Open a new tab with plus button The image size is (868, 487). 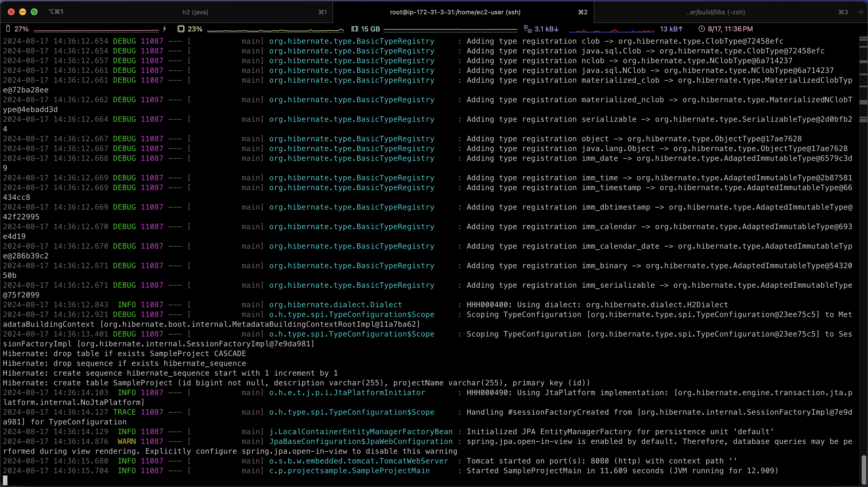[861, 12]
